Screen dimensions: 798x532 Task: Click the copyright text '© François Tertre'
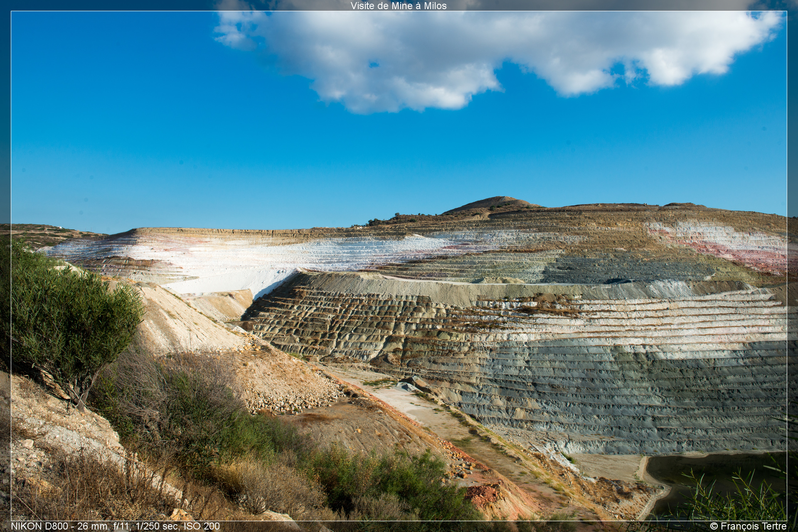(748, 526)
